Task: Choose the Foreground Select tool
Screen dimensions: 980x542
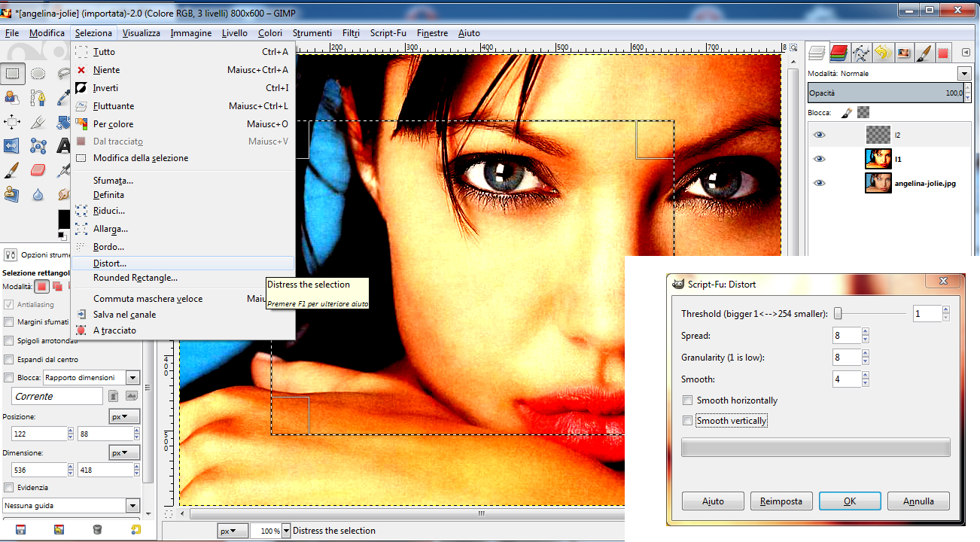Action: pyautogui.click(x=12, y=98)
